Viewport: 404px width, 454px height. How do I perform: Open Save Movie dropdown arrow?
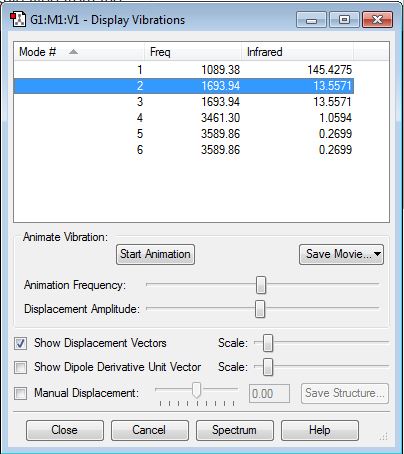[377, 254]
